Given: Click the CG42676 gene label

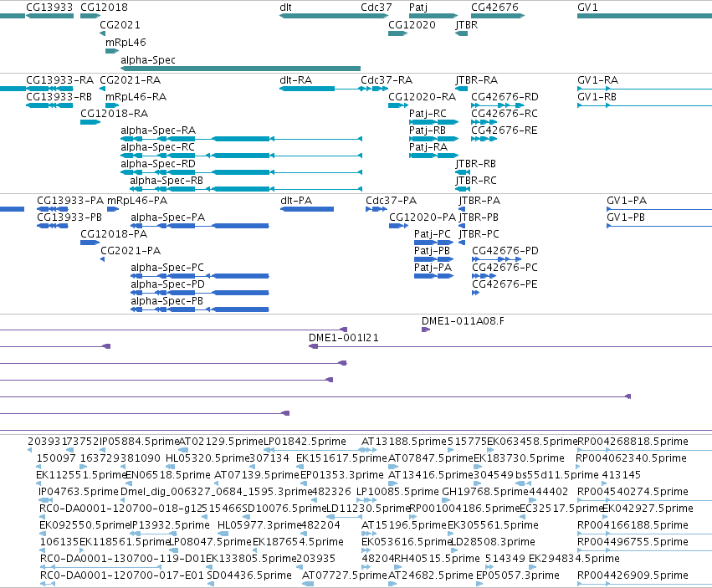Looking at the screenshot, I should click(x=494, y=8).
